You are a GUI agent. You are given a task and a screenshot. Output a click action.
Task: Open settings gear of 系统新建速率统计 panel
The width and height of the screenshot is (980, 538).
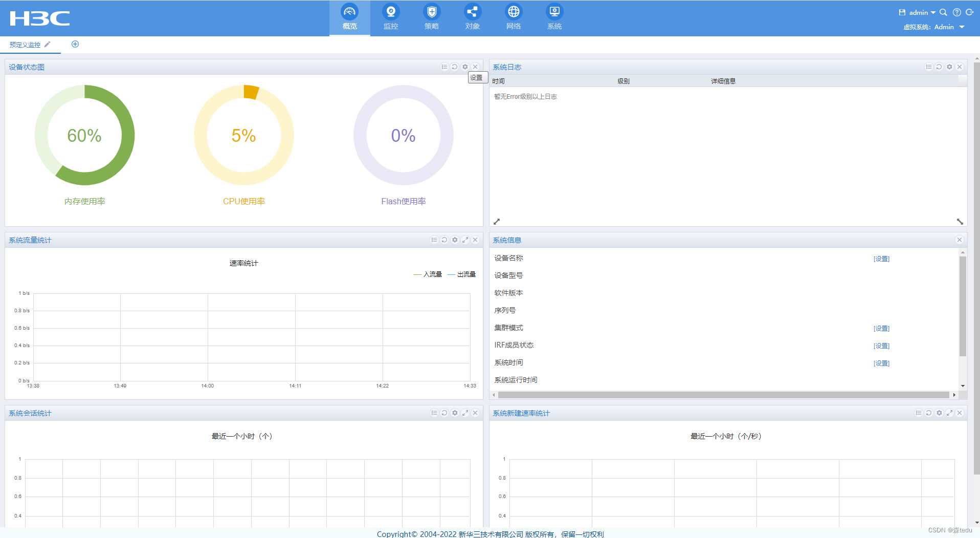(x=939, y=413)
